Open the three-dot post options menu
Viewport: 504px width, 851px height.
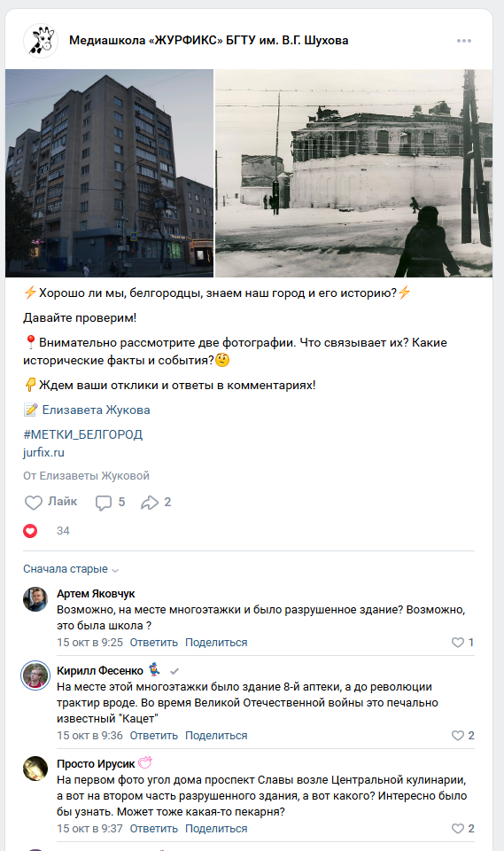[x=464, y=41]
